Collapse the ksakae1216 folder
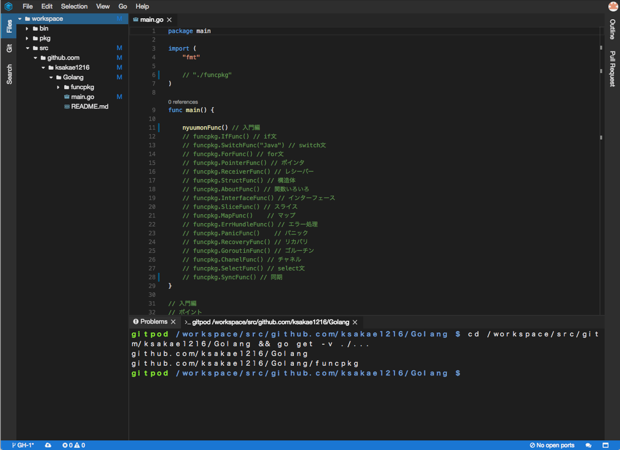This screenshot has height=450, width=620. 43,68
